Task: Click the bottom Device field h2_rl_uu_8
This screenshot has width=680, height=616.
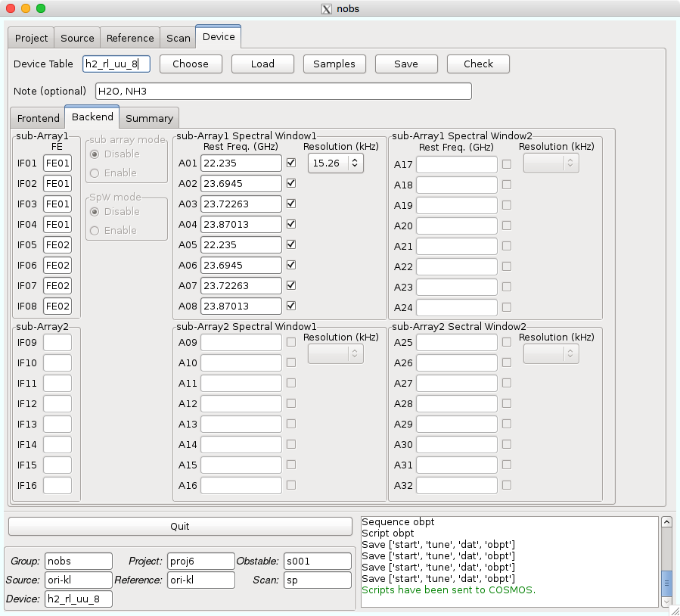Action: click(79, 599)
